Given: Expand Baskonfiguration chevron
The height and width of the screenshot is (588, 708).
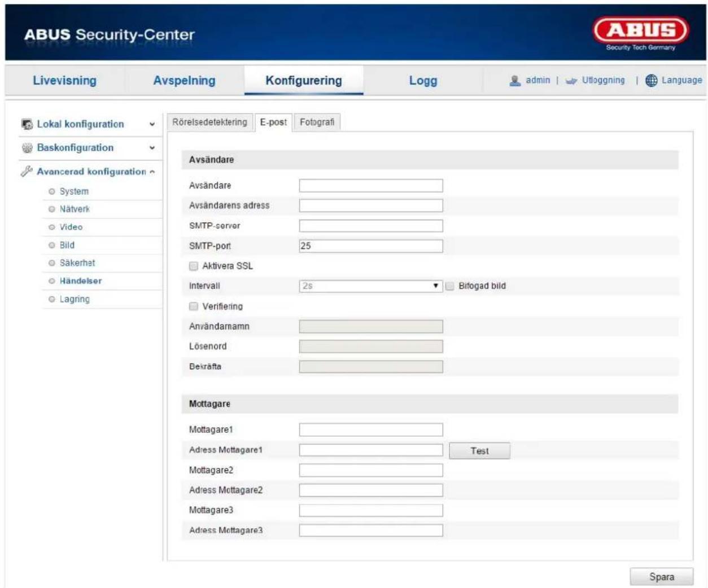Looking at the screenshot, I should click(152, 148).
